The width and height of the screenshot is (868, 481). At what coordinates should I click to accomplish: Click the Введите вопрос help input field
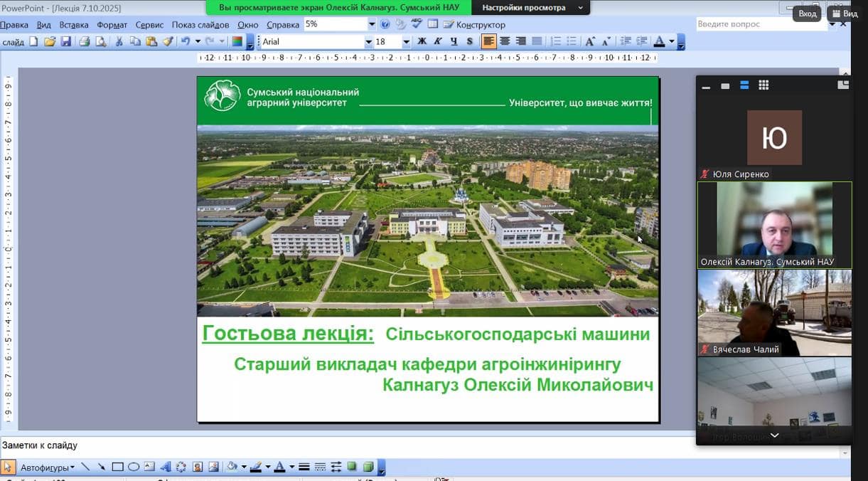pos(761,24)
